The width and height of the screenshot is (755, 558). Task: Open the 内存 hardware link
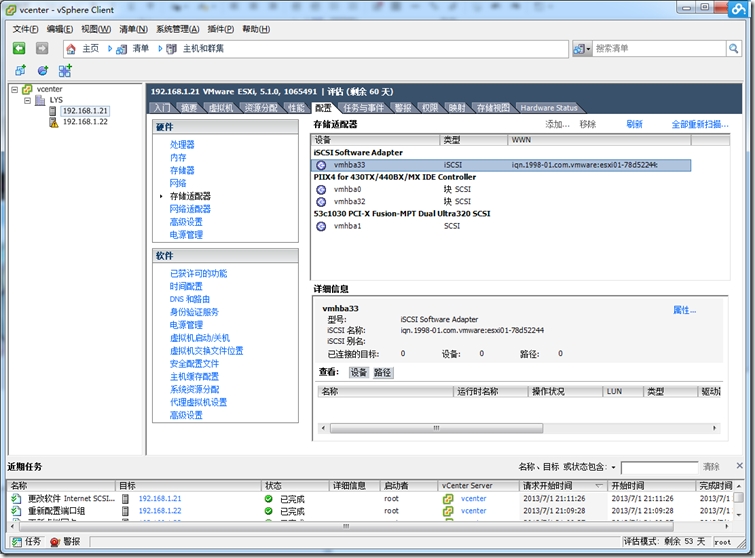178,157
